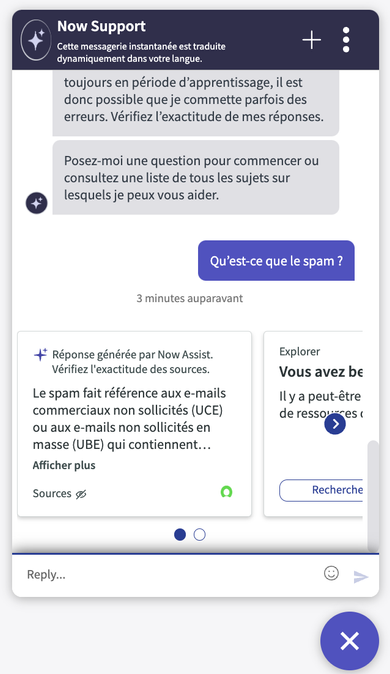Viewport: 390px width, 674px height.
Task: Open the three-dot options menu
Action: [346, 40]
